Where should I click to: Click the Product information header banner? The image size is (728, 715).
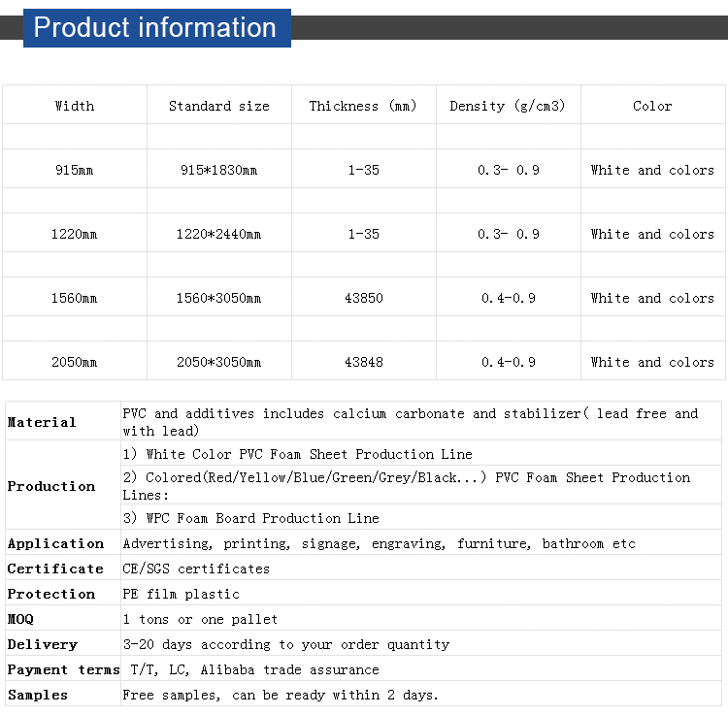[157, 28]
